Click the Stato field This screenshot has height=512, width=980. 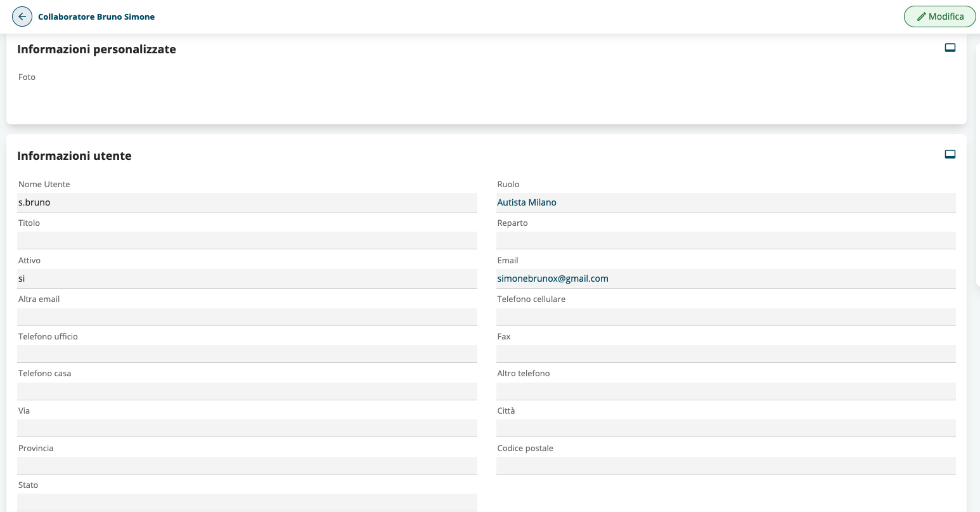point(247,502)
